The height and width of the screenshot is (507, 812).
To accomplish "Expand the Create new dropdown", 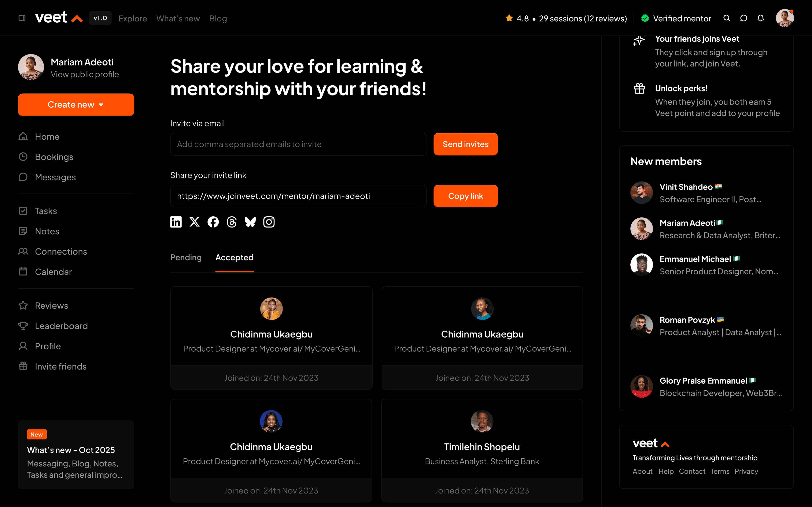I will click(76, 105).
